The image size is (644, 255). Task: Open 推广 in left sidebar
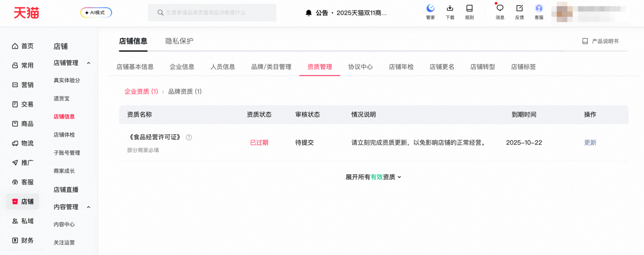(23, 163)
